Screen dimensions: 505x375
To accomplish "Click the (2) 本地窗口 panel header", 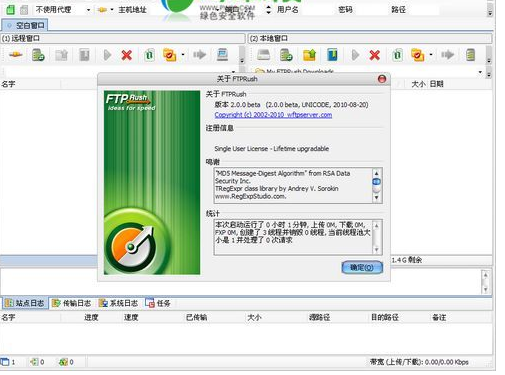I will tap(370, 38).
